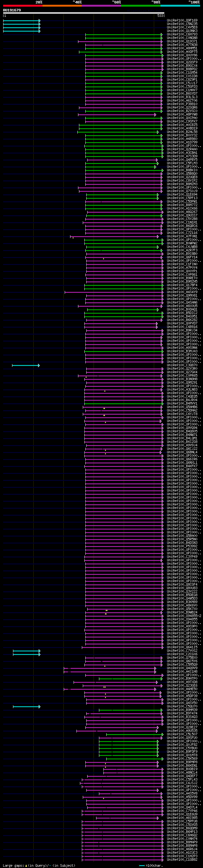Click the cyan alignment bar for UniRef100_C5QU70
The height and width of the screenshot is (868, 203).
(x=27, y=706)
